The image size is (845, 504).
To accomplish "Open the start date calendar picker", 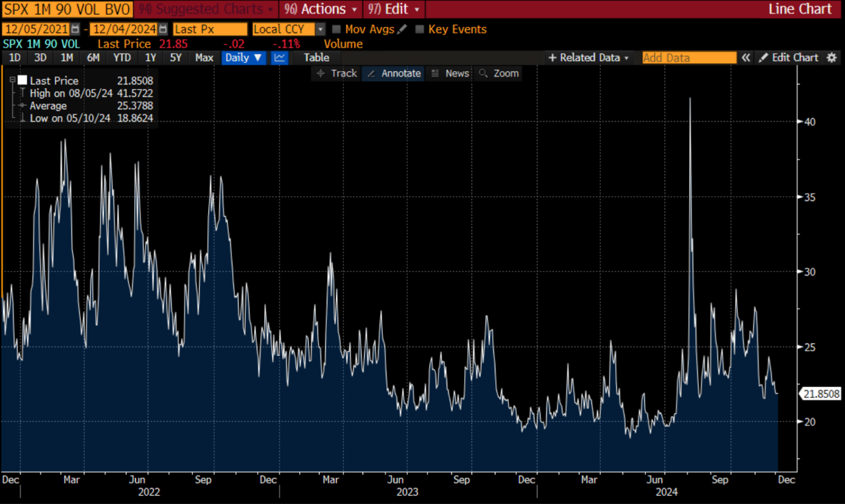I will [75, 29].
